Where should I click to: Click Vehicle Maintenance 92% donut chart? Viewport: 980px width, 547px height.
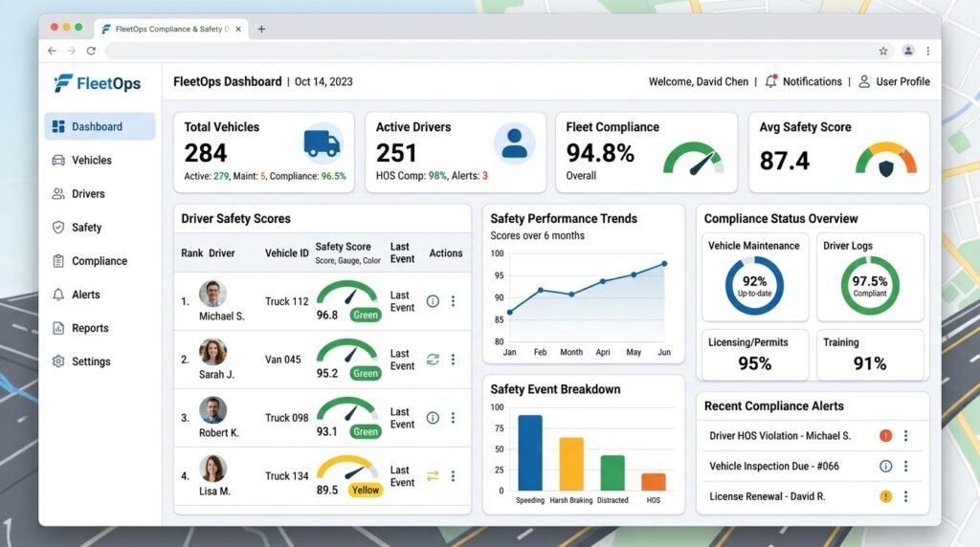(x=754, y=285)
